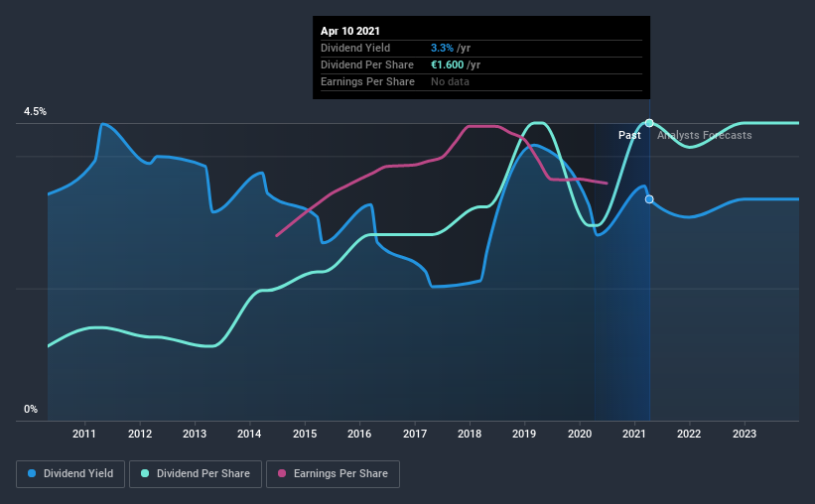This screenshot has height=504, width=815.
Task: Click the 2023 x-axis label
Action: pos(745,434)
